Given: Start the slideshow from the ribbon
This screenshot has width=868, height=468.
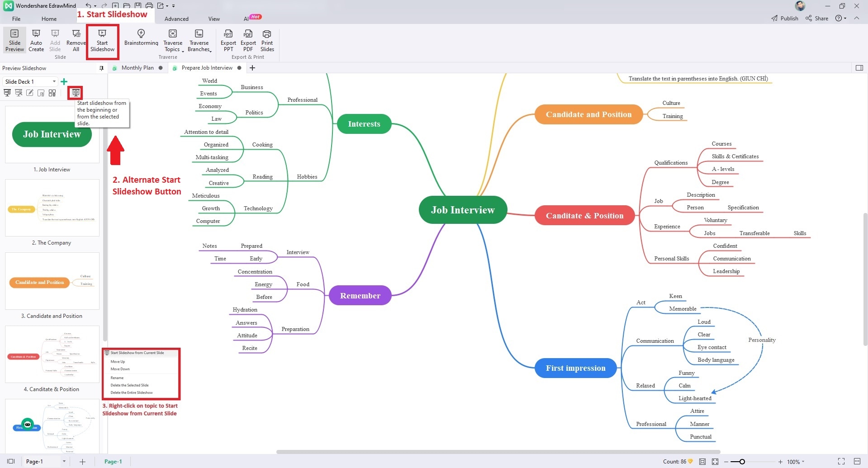Looking at the screenshot, I should tap(102, 40).
